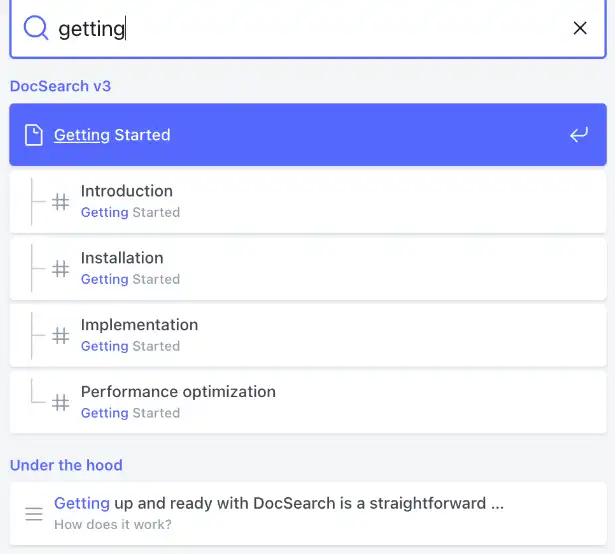This screenshot has height=554, width=615.
Task: Click the "DocSearch v3" section heading
Action: (60, 86)
